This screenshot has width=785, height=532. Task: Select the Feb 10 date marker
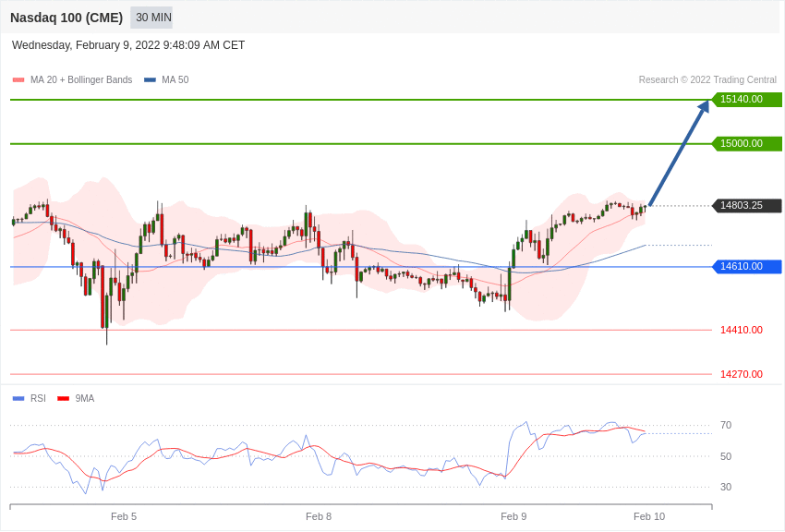coord(649,516)
